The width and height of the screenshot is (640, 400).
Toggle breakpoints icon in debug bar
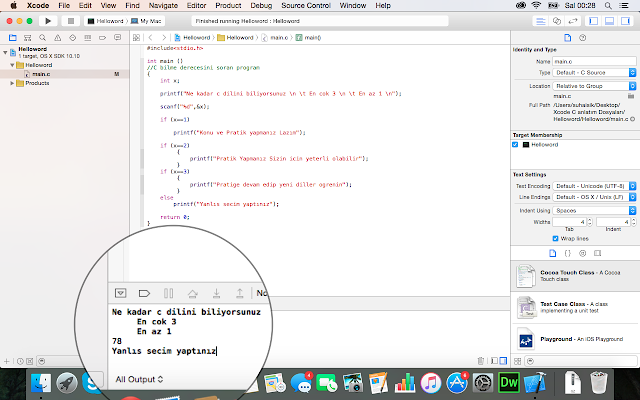tap(143, 293)
